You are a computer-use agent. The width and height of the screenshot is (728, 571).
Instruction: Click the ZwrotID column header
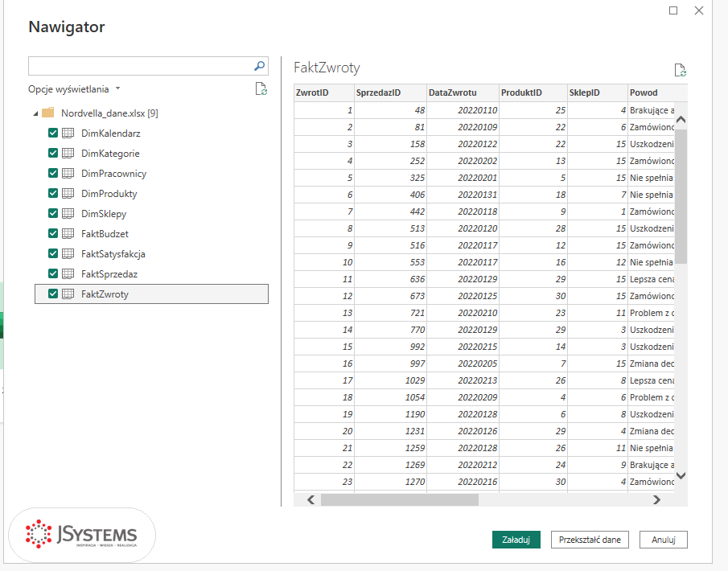(324, 92)
